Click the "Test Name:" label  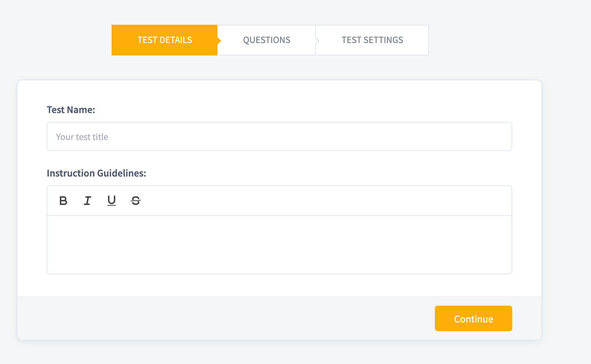tap(71, 110)
